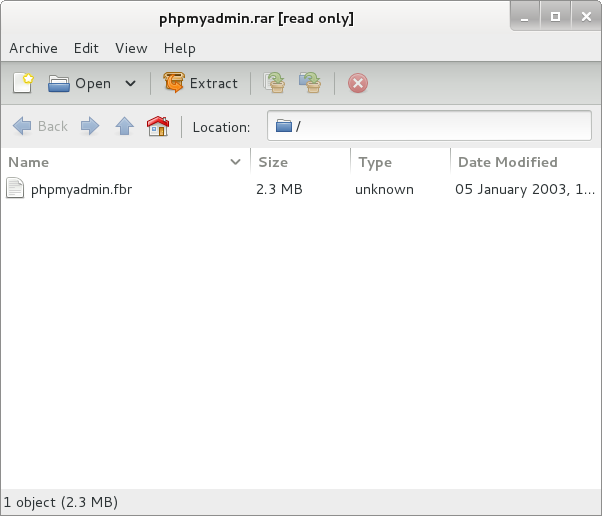Click the 2.3 MB size cell
Viewport: 602px width, 516px height.
(x=279, y=189)
